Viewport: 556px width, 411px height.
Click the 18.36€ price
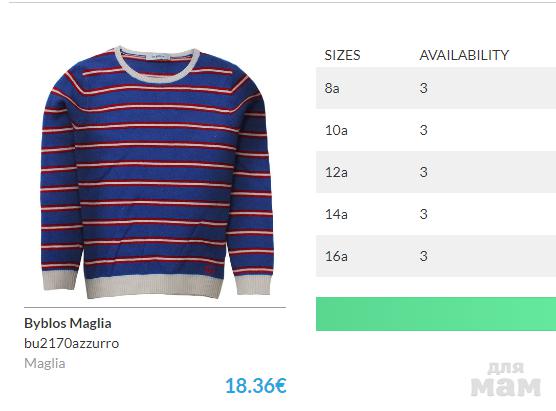256,385
